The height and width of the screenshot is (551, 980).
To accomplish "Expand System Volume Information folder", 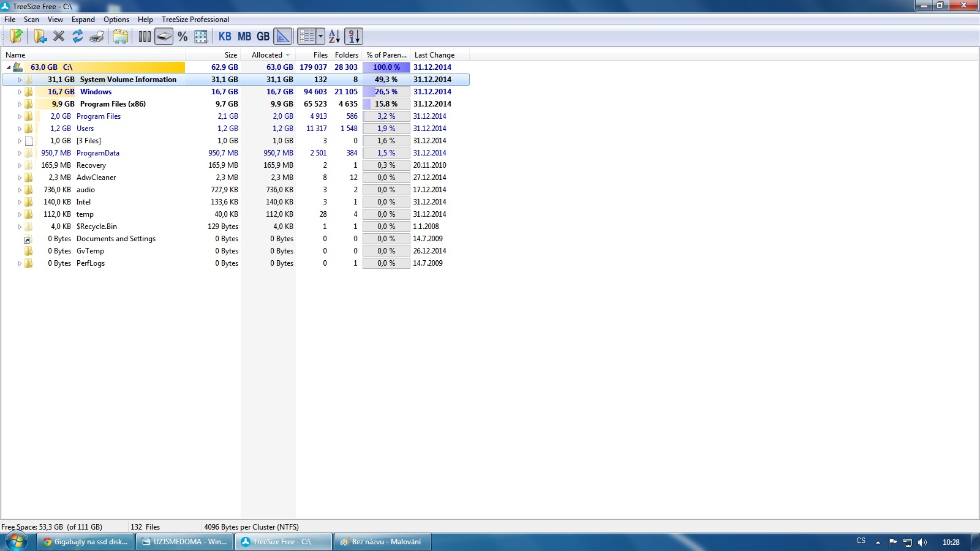I will 20,80.
